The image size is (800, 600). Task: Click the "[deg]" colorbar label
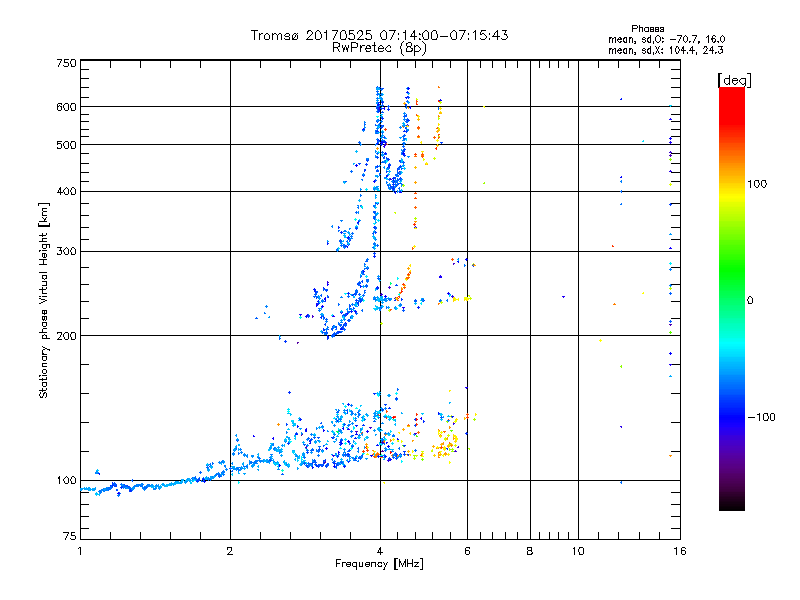(734, 80)
